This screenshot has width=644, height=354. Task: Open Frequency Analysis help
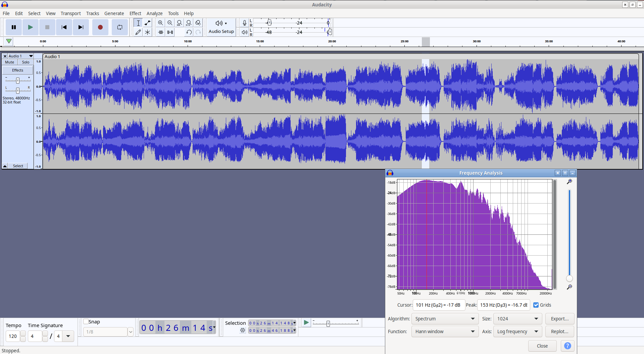pos(567,346)
